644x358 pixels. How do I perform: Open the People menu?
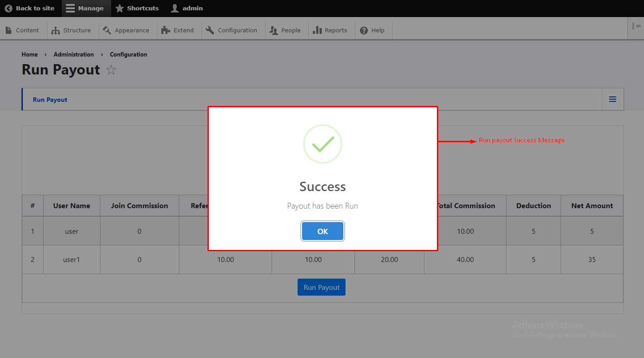(285, 30)
